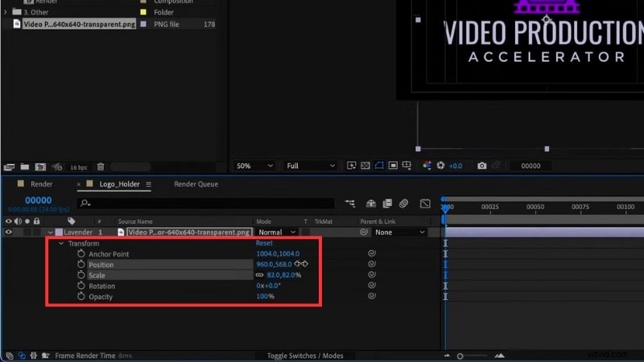Select the Video P...or-640x640-transparent.png layer
This screenshot has width=644, height=362.
(x=189, y=232)
